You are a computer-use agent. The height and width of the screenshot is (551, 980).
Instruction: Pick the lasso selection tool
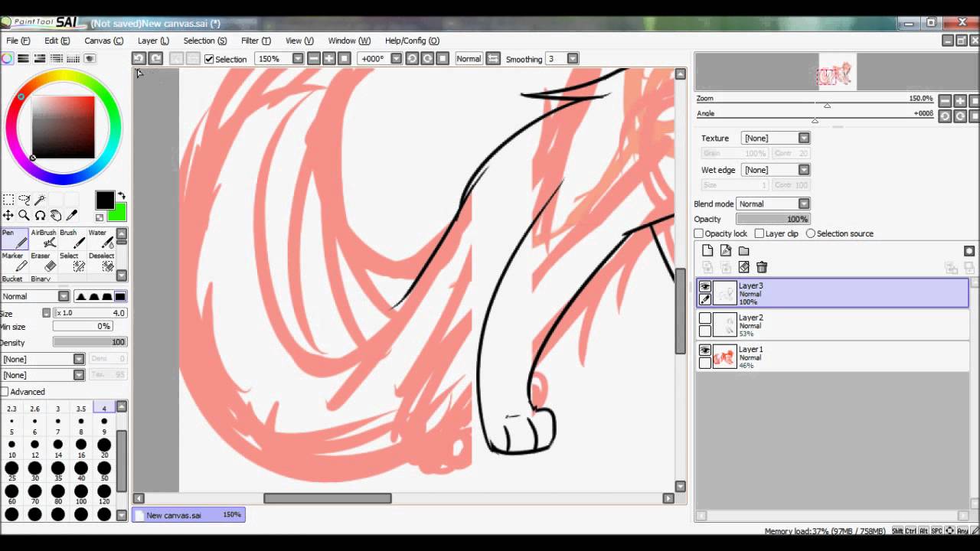24,200
